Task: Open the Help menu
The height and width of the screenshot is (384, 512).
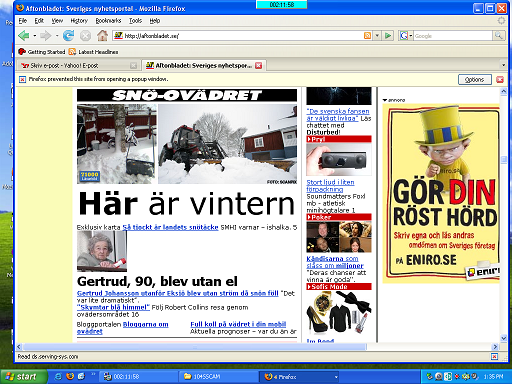Action: [x=155, y=21]
